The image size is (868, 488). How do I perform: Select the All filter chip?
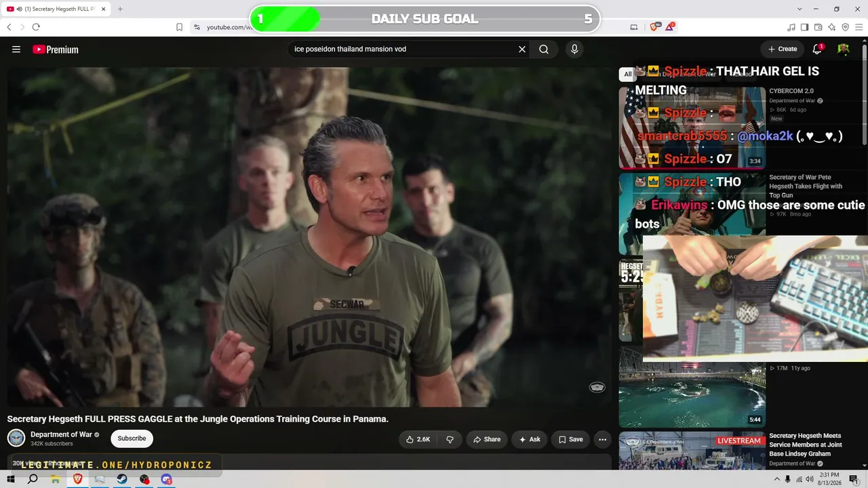pyautogui.click(x=628, y=75)
